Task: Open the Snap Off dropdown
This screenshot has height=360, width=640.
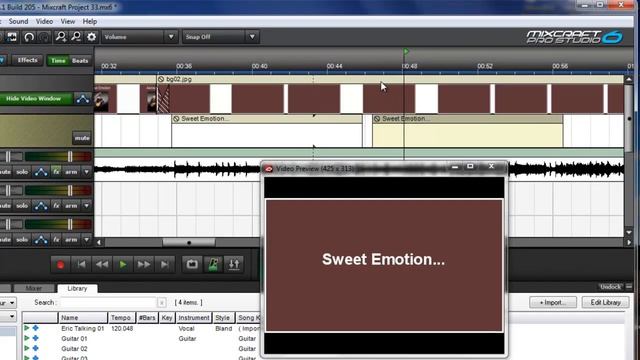Action: point(220,37)
